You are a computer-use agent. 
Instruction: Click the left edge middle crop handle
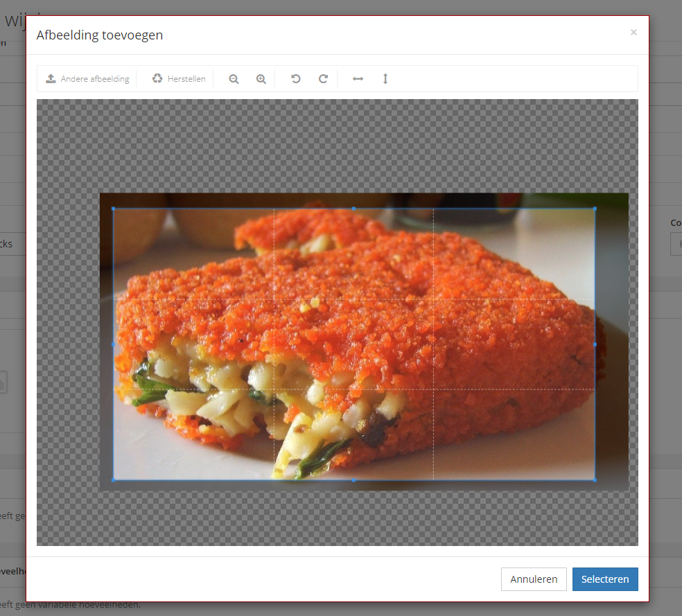coord(114,344)
